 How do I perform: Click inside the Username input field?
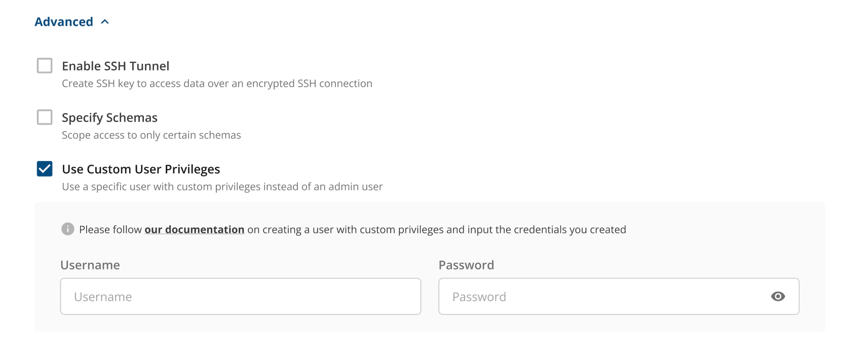point(240,296)
